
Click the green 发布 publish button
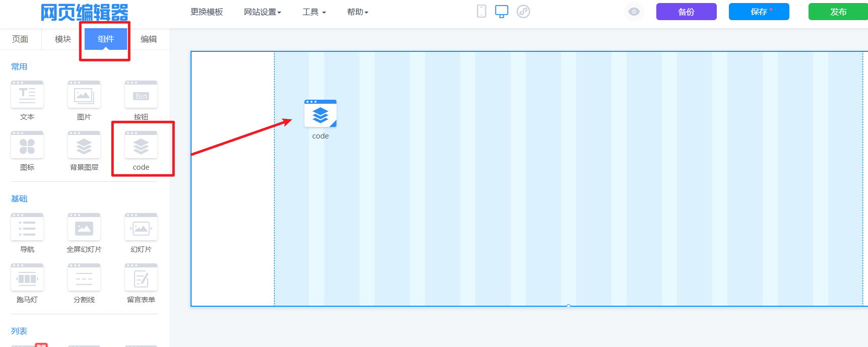pyautogui.click(x=838, y=12)
